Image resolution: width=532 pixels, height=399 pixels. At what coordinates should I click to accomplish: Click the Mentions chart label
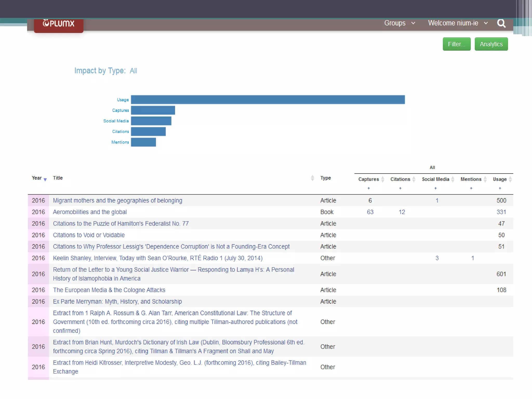click(x=120, y=142)
